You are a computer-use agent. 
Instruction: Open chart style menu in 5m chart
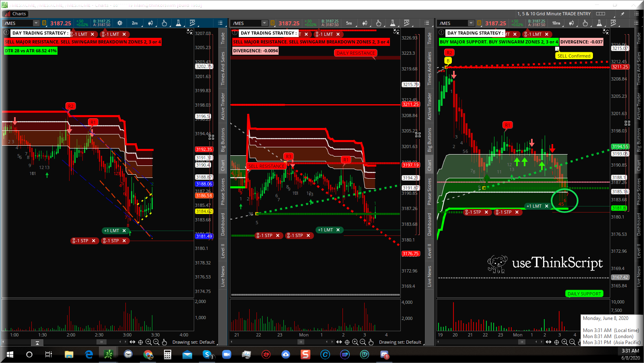[365, 23]
